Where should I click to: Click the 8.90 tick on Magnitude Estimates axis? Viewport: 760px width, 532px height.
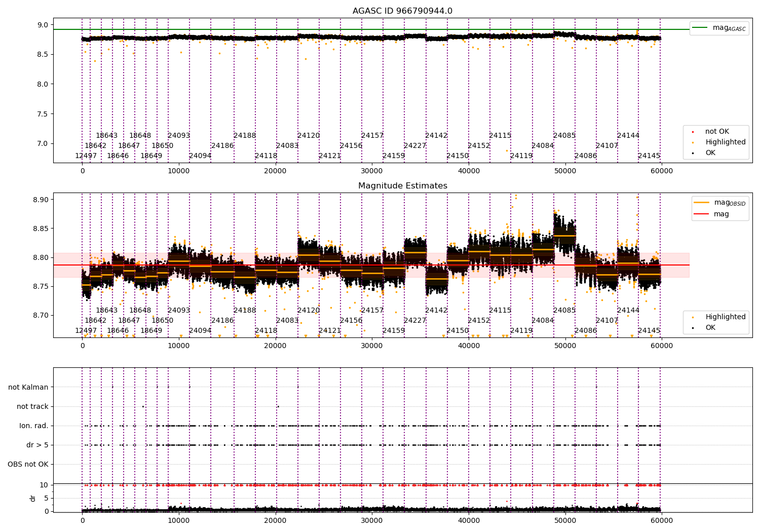coord(41,200)
